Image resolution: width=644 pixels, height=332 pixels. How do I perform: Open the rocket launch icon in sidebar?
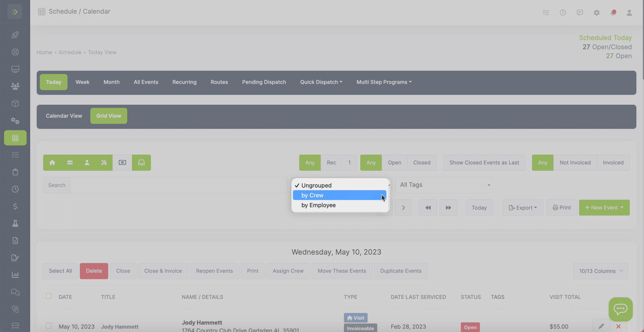click(15, 35)
